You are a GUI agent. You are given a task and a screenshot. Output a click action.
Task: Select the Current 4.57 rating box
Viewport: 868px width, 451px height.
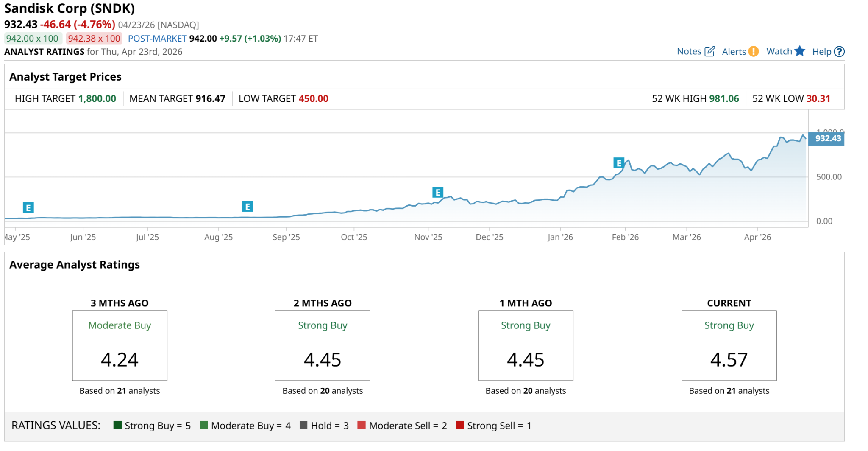pyautogui.click(x=729, y=345)
